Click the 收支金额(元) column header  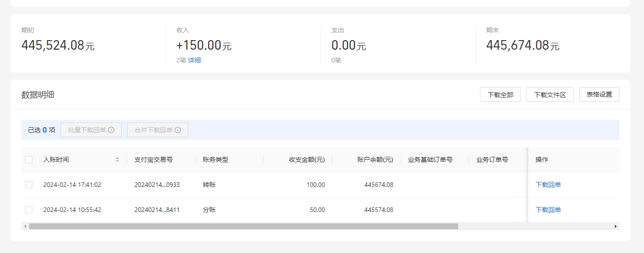coord(307,160)
